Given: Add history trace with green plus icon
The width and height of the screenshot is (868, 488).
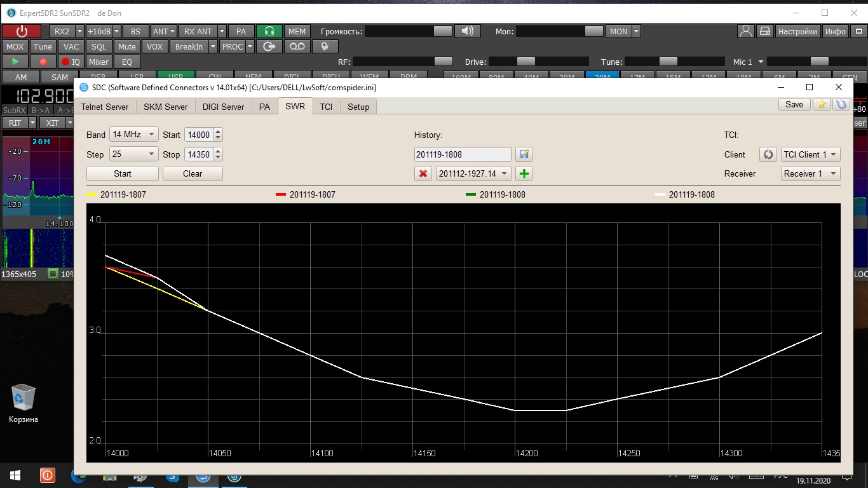Looking at the screenshot, I should [x=524, y=173].
